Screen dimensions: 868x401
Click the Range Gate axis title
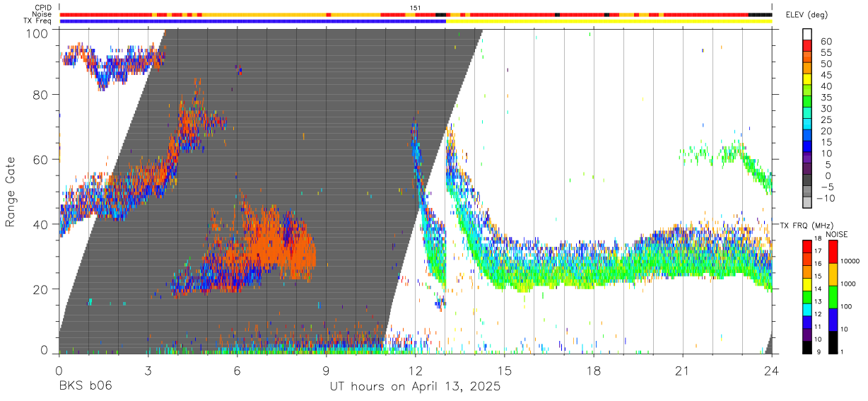click(x=11, y=192)
